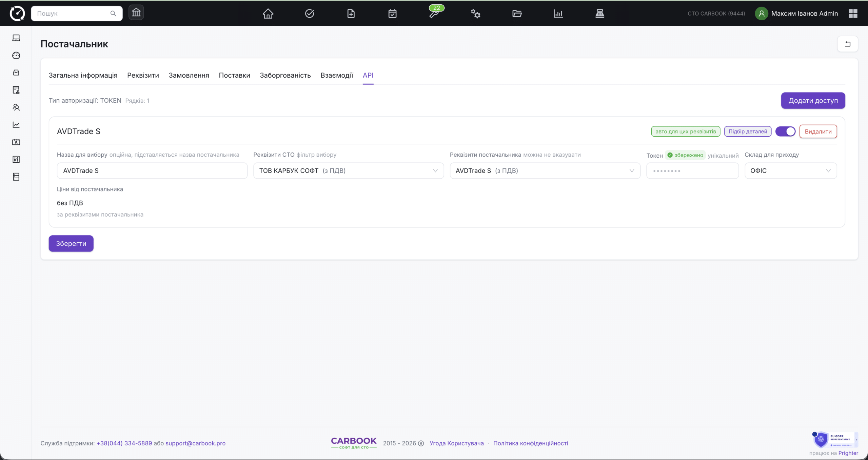
Task: Switch to Реквізити tab
Action: click(x=143, y=75)
